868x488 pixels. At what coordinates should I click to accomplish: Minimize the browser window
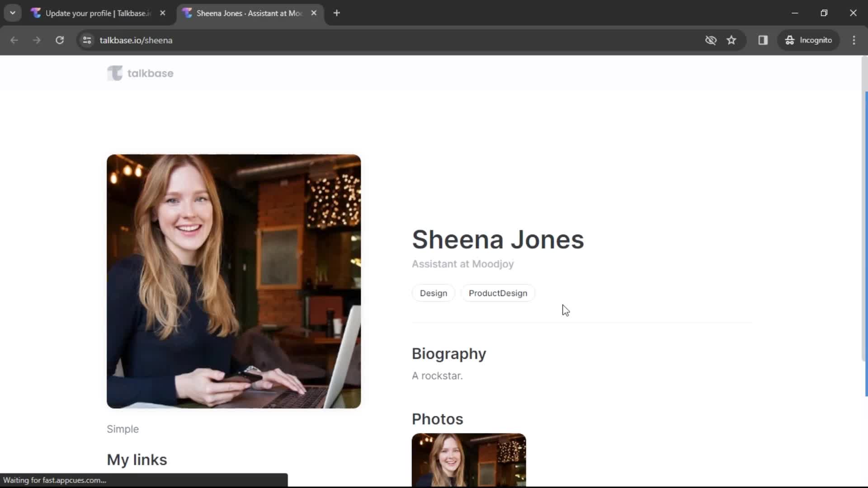pyautogui.click(x=795, y=13)
